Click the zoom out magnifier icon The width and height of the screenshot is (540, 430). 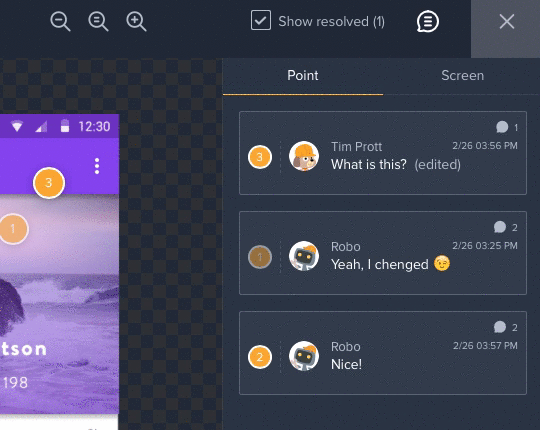[x=60, y=21]
